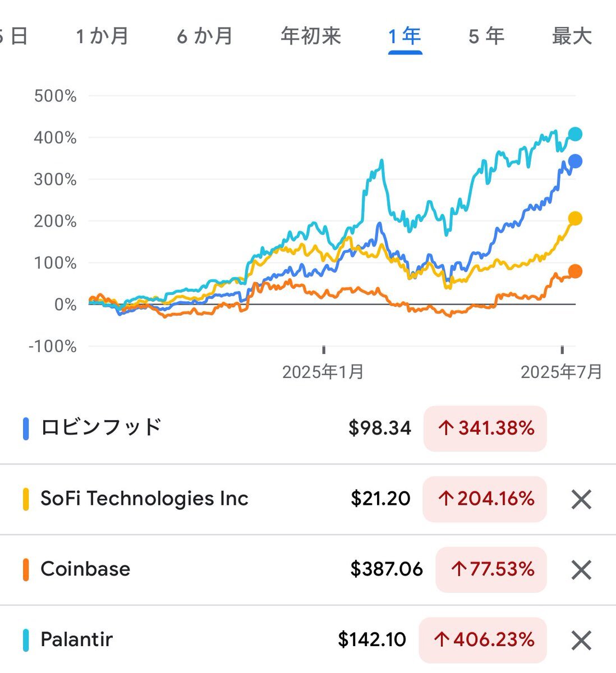The height and width of the screenshot is (673, 616).
Task: Switch to the 6か月 range tab
Action: [x=205, y=36]
